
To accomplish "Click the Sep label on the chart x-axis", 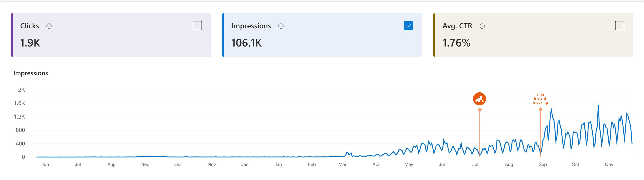I will (146, 164).
